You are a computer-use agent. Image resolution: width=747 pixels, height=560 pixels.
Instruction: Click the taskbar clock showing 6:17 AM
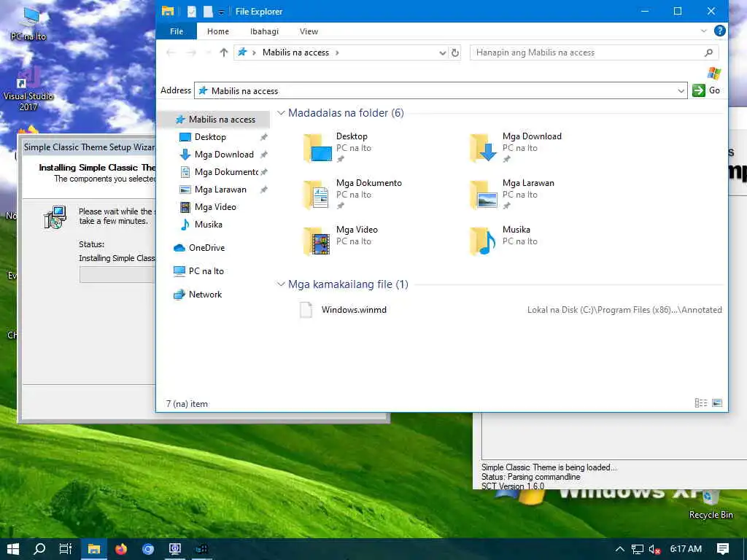pyautogui.click(x=686, y=549)
